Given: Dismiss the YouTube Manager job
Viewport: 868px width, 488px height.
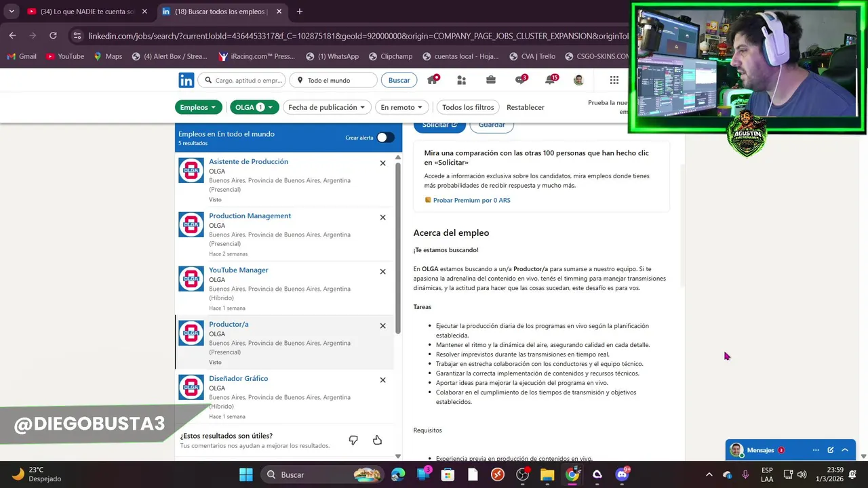Looking at the screenshot, I should [x=382, y=272].
